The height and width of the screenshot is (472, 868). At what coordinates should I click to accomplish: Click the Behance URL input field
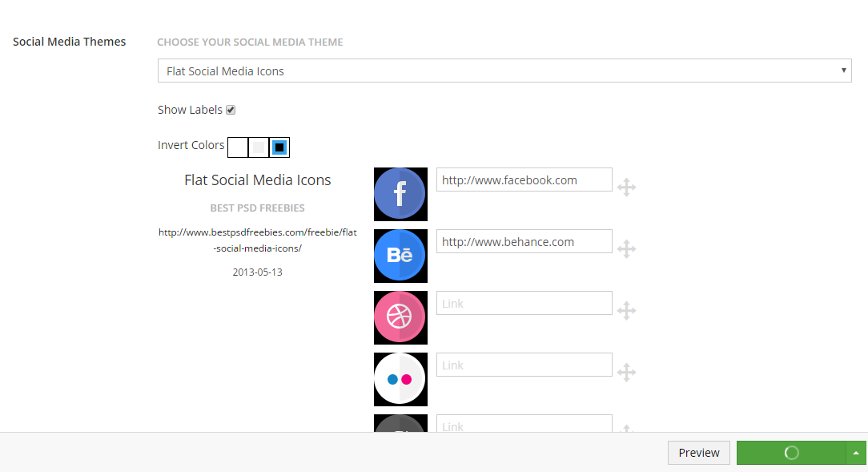coord(524,242)
